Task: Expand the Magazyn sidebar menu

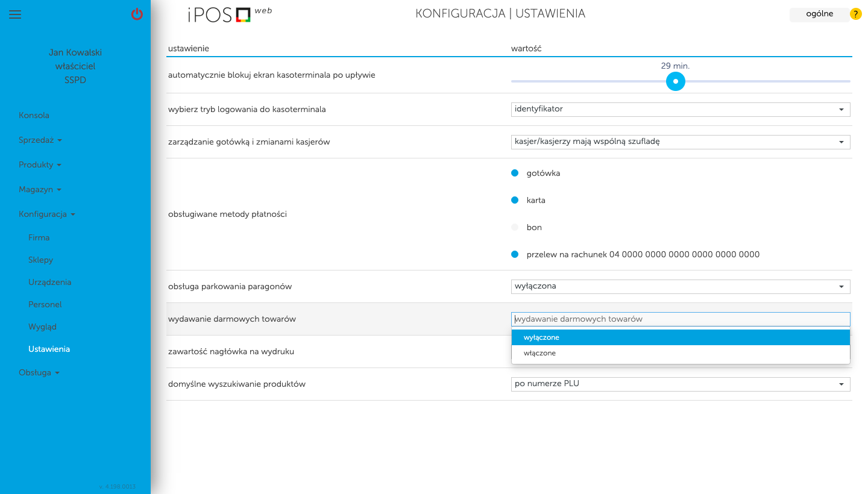Action: (x=40, y=189)
